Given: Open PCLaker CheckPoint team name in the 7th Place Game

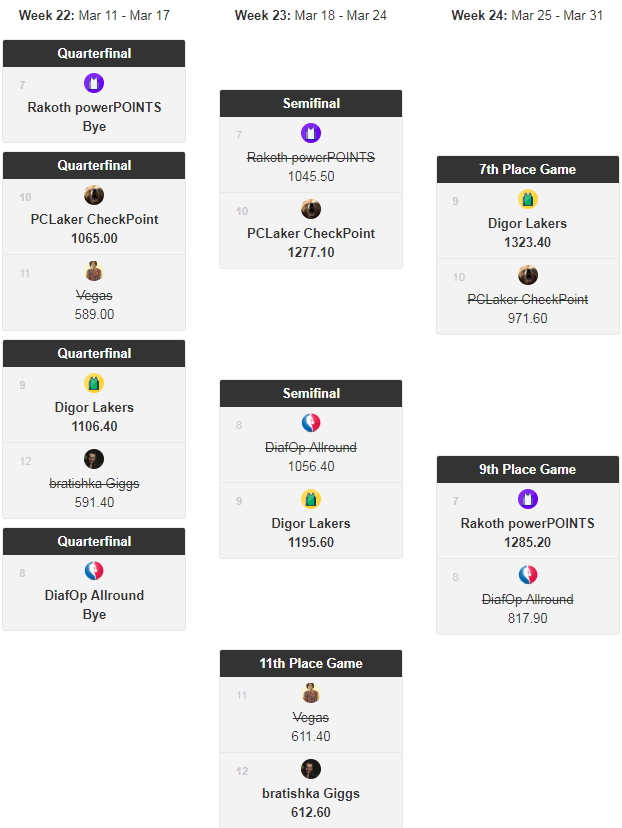Looking at the screenshot, I should coord(528,299).
